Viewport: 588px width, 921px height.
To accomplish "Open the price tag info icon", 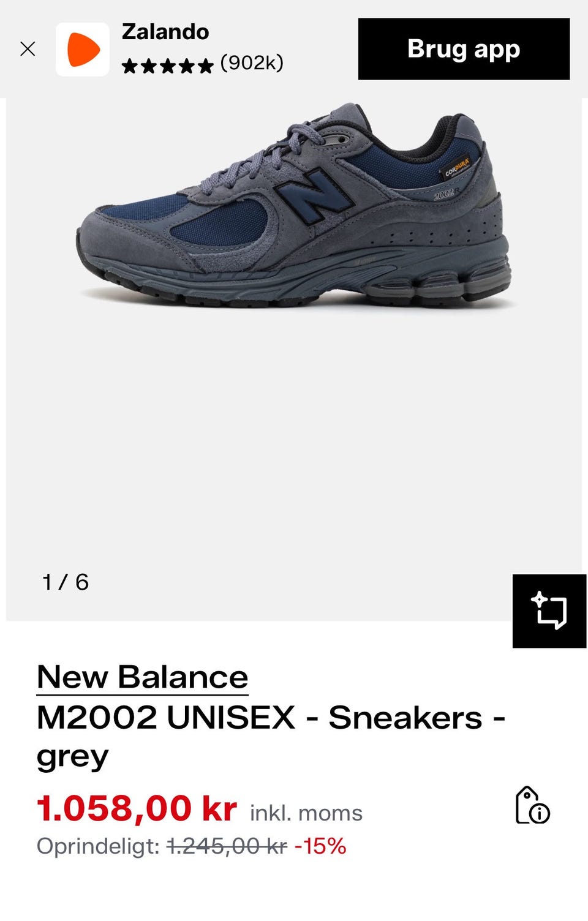I will point(532,805).
